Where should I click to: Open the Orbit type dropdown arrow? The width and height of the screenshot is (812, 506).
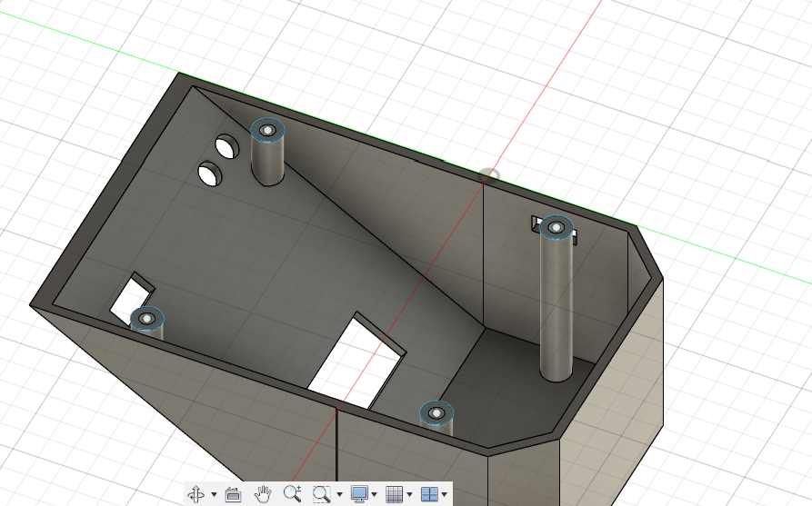pyautogui.click(x=214, y=495)
